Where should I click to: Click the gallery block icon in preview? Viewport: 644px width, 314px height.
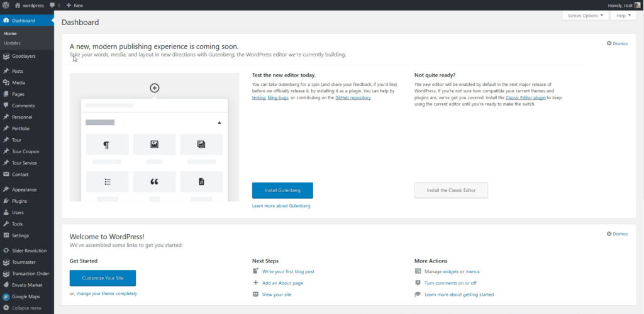201,144
